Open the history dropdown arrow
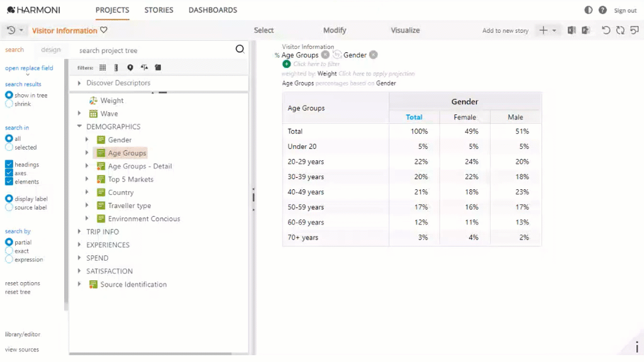Screen dimensions: 644x362 pyautogui.click(x=21, y=30)
